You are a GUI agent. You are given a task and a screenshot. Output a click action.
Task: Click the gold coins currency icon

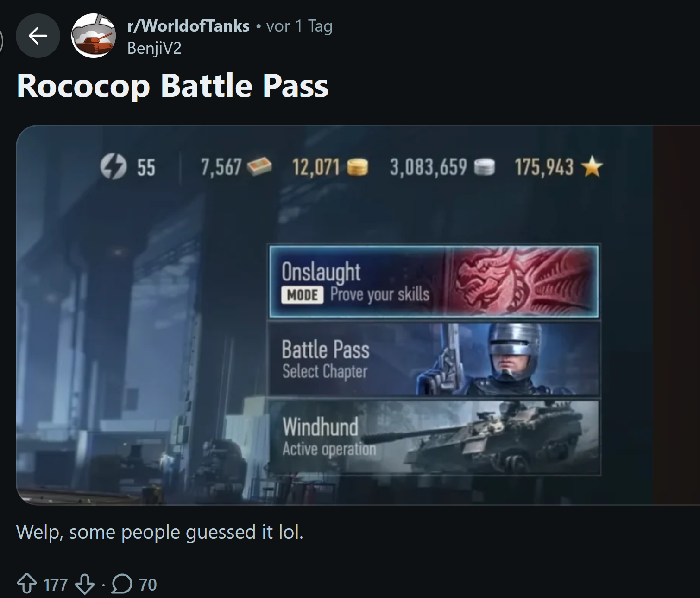pos(357,167)
